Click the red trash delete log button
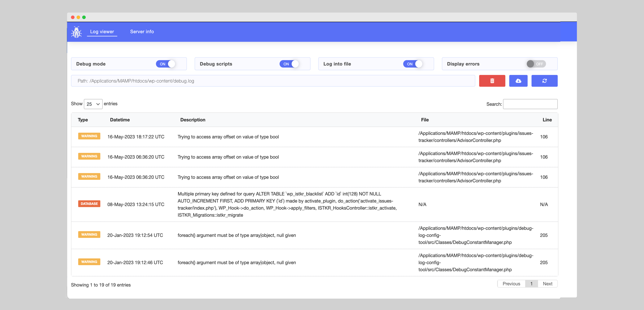Viewport: 644px width, 310px height. [x=492, y=81]
